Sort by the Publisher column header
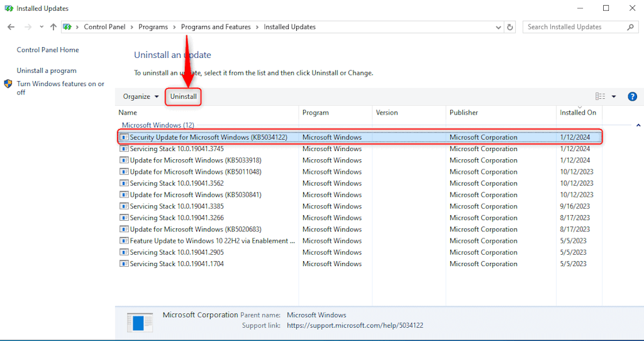The image size is (644, 341). pyautogui.click(x=464, y=113)
